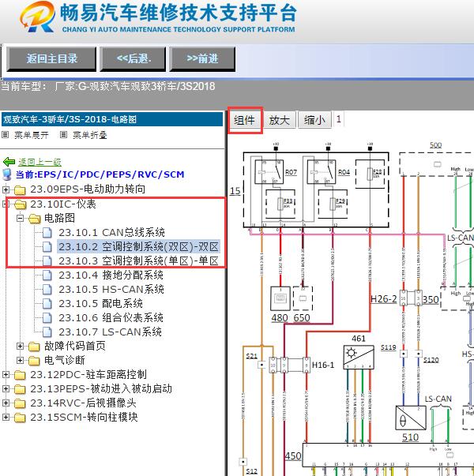The width and height of the screenshot is (474, 476).
Task: Click document icon of 23.10.7 LS-CAN系统
Action: pos(47,332)
